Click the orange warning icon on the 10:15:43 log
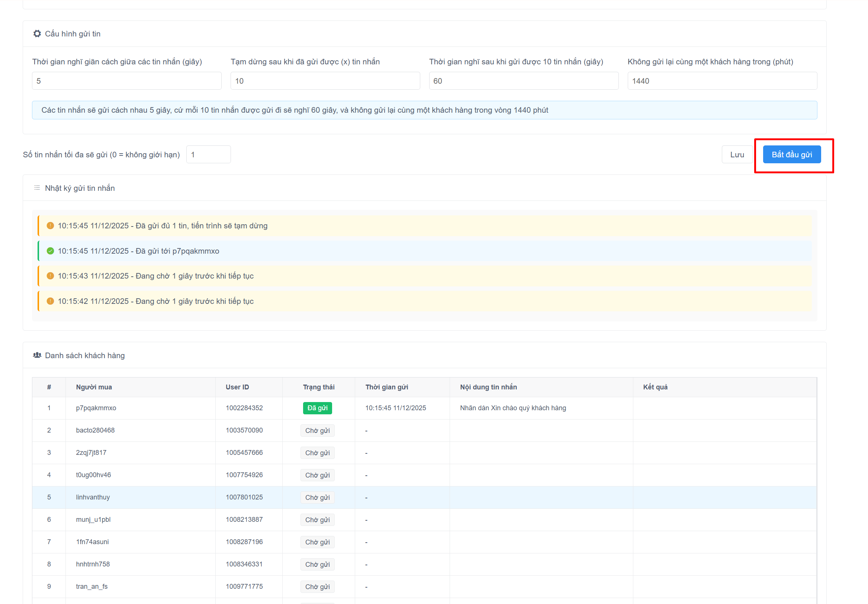 click(50, 276)
